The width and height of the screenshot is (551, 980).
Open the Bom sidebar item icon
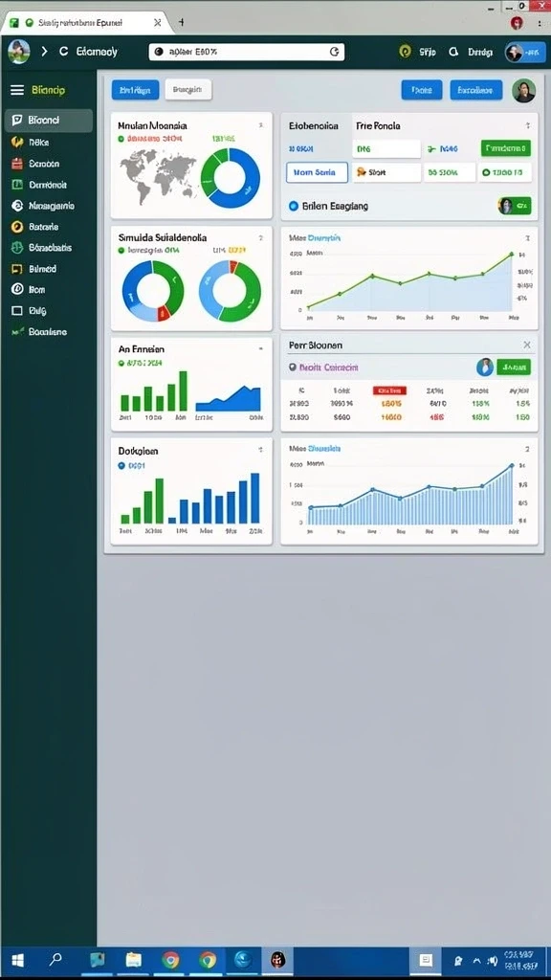pyautogui.click(x=17, y=289)
